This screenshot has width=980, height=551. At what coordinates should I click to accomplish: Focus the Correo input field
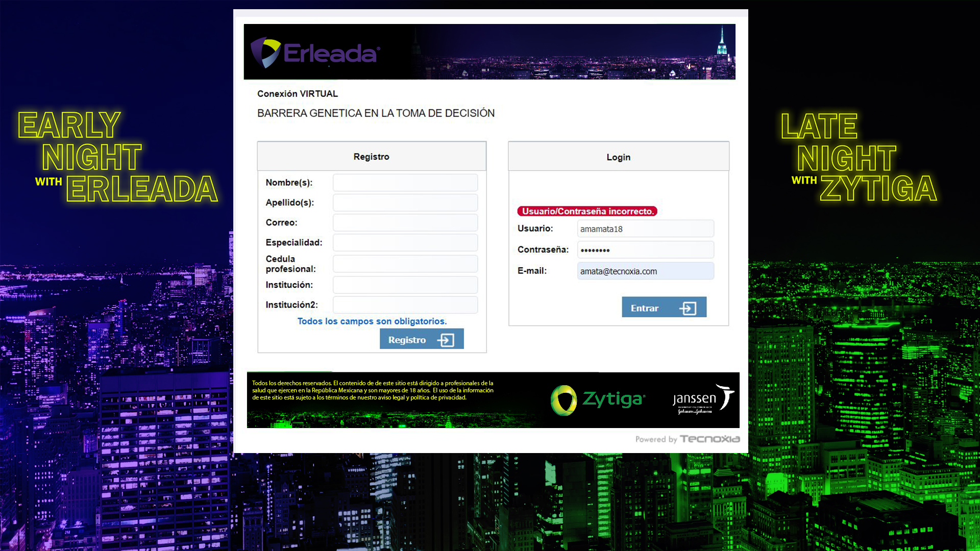click(405, 222)
